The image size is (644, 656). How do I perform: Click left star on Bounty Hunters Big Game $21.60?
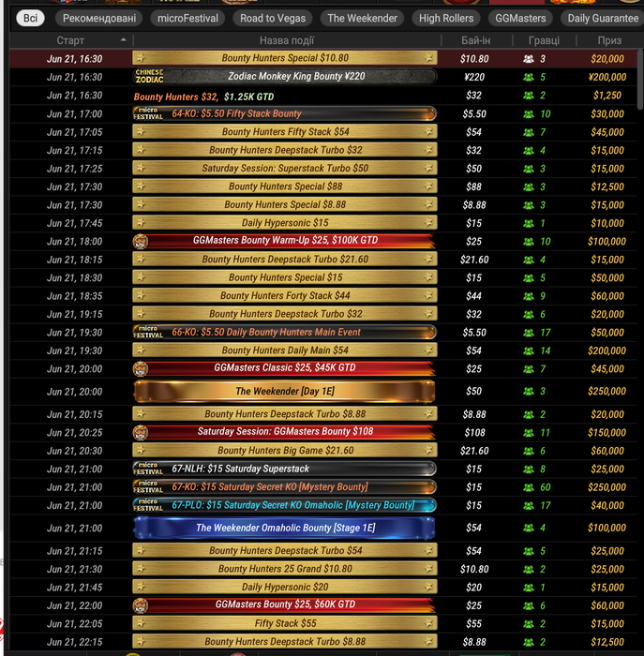pyautogui.click(x=141, y=451)
